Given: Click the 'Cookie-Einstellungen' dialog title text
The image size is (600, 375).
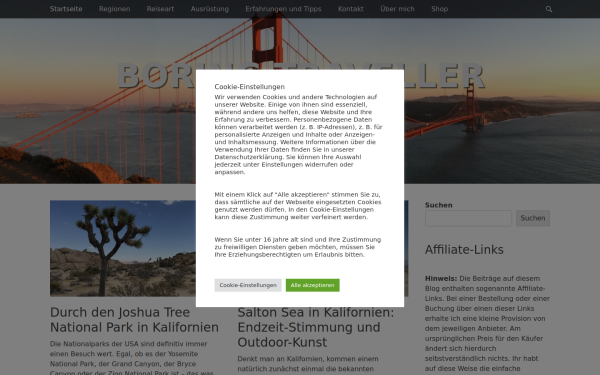Looking at the screenshot, I should click(249, 87).
